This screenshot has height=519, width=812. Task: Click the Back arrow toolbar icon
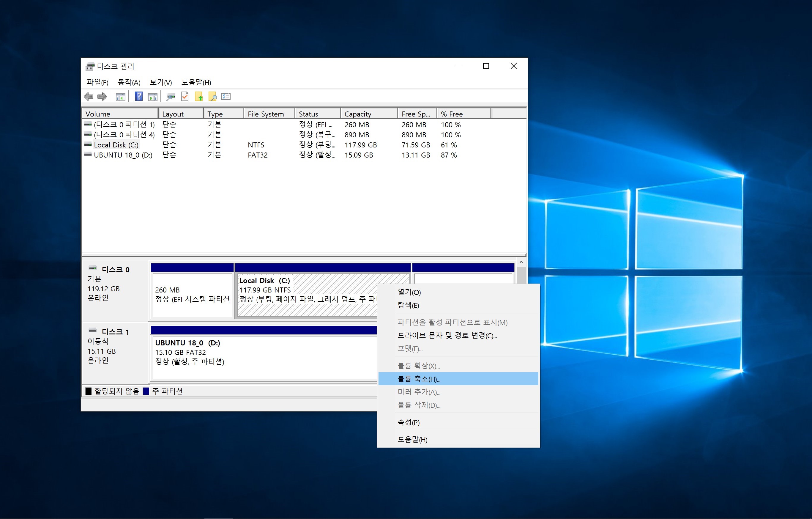click(x=89, y=97)
